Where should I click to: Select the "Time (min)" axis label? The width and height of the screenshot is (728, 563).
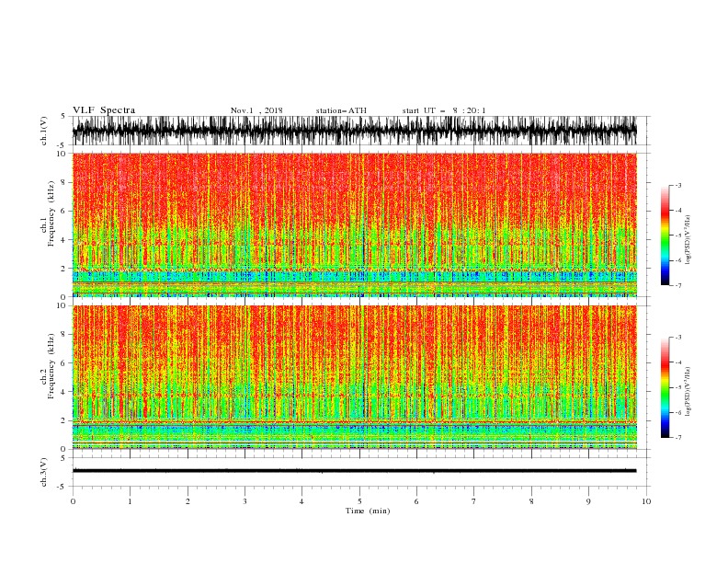368,511
